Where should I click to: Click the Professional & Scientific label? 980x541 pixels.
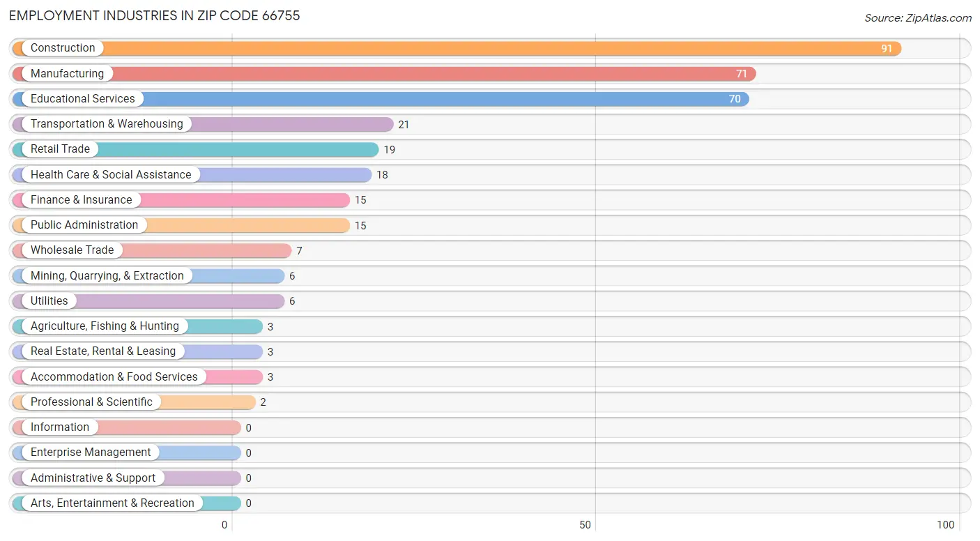91,402
